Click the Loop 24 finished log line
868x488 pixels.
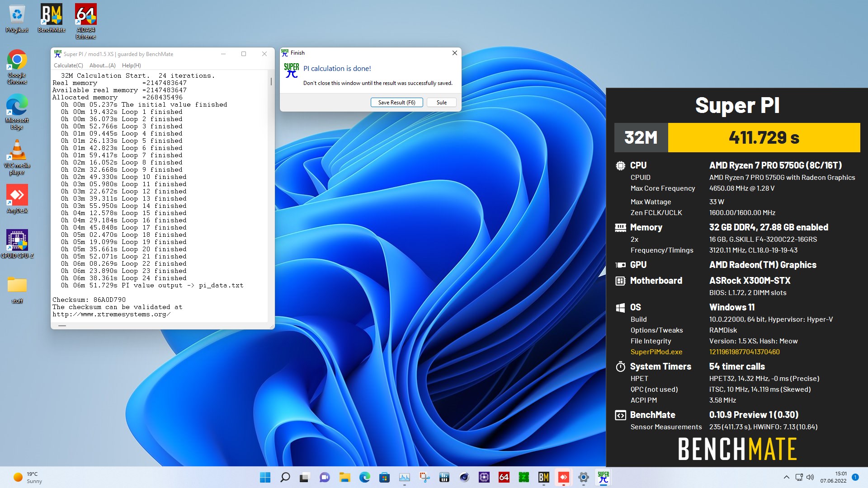click(x=123, y=278)
